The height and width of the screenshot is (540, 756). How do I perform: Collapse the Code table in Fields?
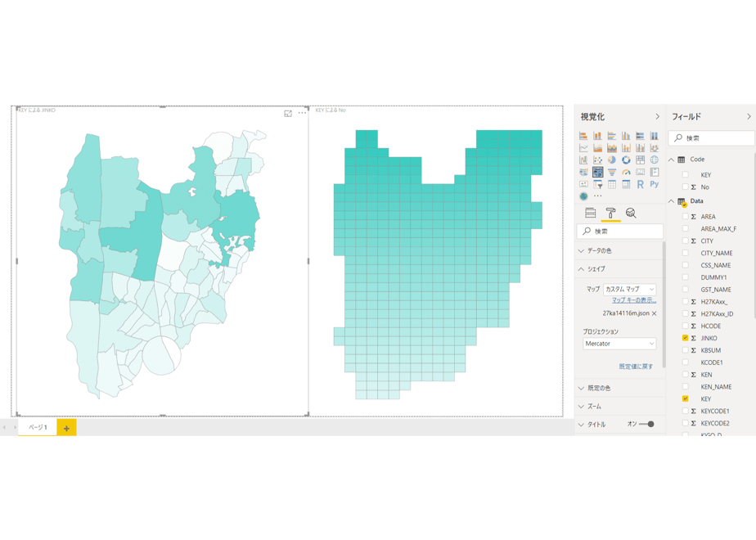tap(671, 159)
